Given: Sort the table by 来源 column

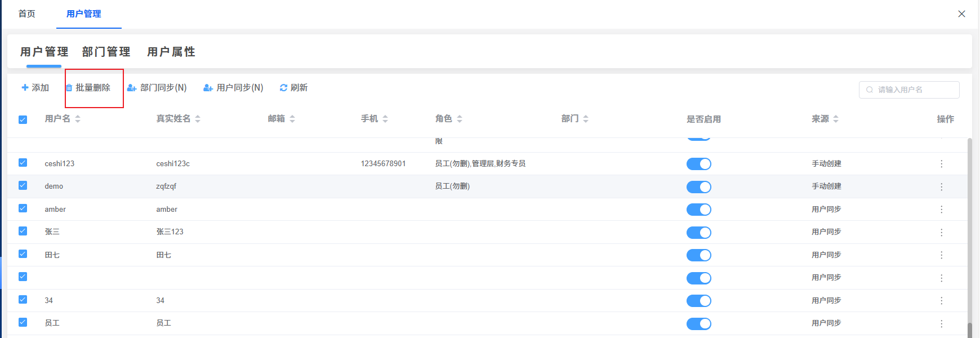Looking at the screenshot, I should point(836,119).
